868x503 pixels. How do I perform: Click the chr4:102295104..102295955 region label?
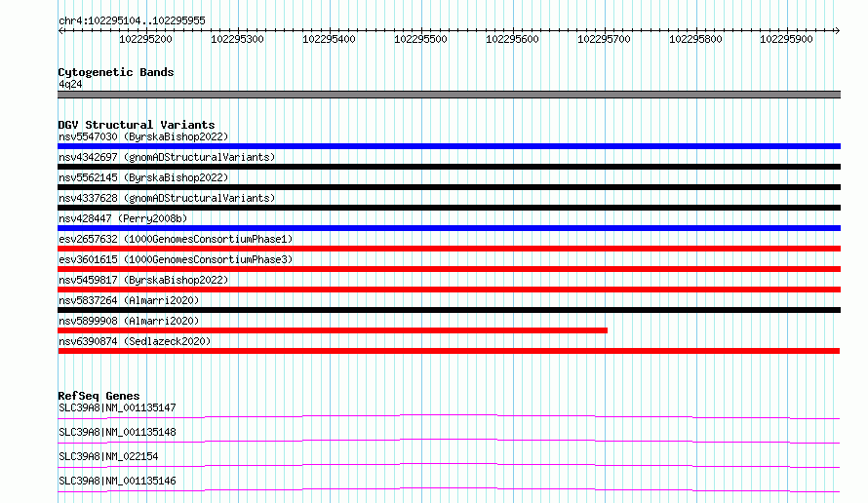pos(132,20)
